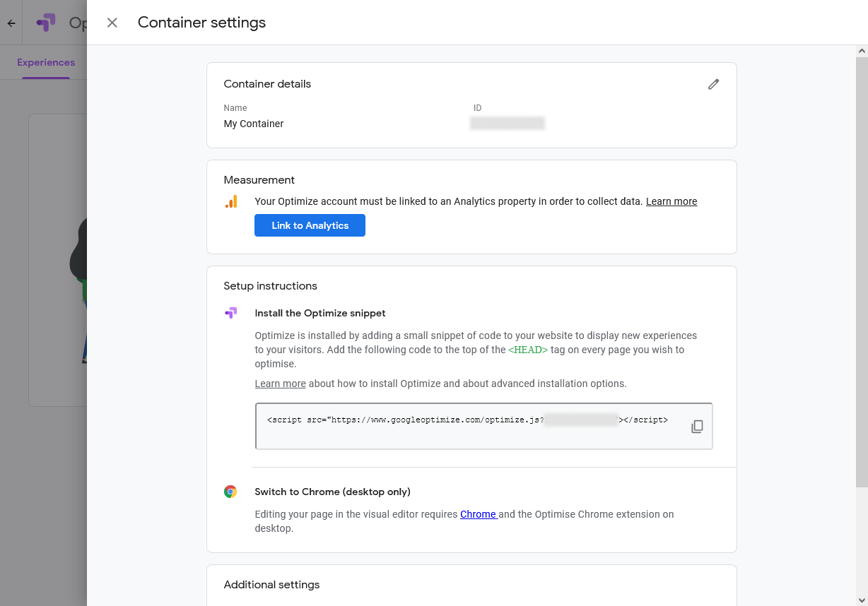Click the green HEAD tag text
This screenshot has height=606, width=868.
coord(528,350)
